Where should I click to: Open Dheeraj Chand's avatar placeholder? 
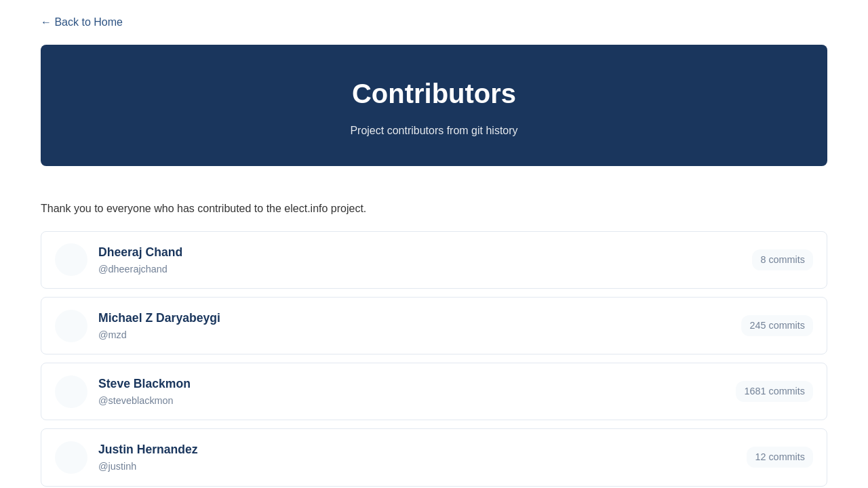pyautogui.click(x=71, y=260)
